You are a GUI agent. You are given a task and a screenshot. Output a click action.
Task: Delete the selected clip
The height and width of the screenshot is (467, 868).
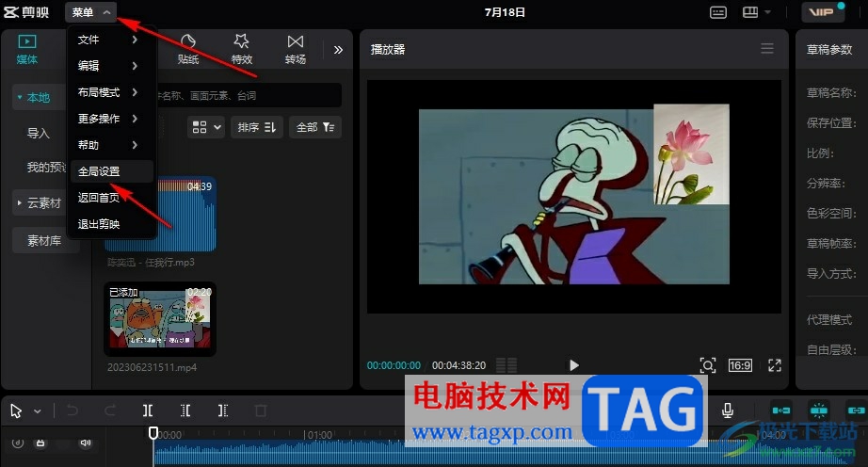pyautogui.click(x=261, y=411)
